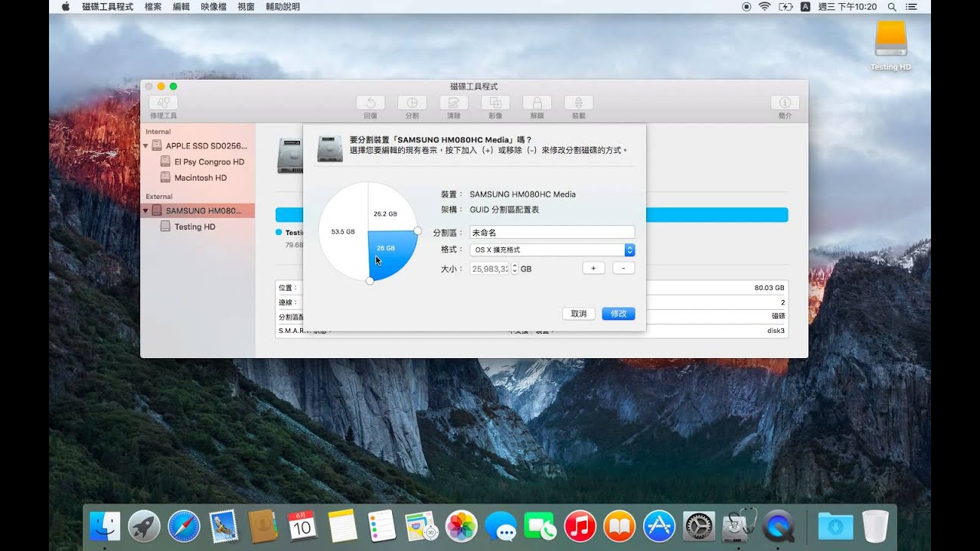
Task: Click Disk Utility icon in the Dock
Action: (739, 526)
